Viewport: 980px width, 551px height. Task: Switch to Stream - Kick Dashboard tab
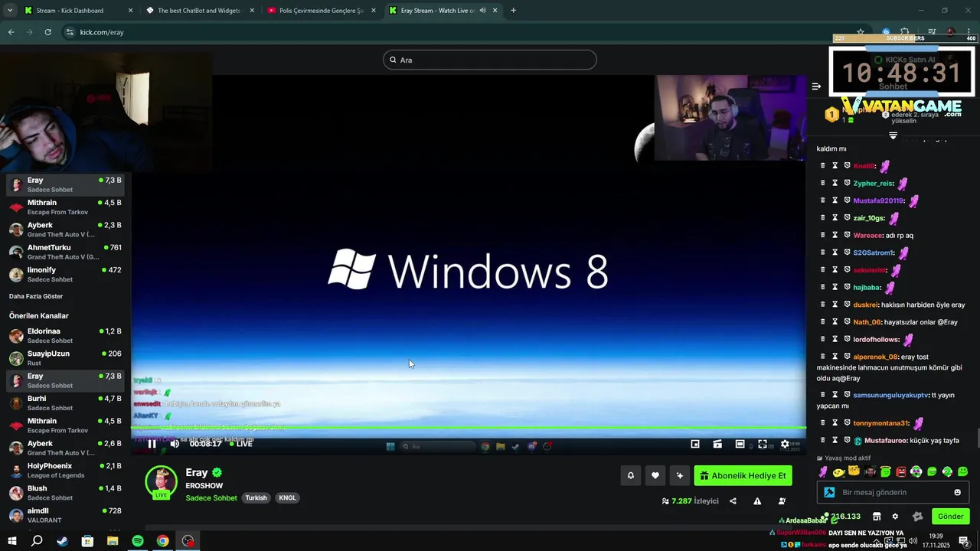(x=78, y=11)
